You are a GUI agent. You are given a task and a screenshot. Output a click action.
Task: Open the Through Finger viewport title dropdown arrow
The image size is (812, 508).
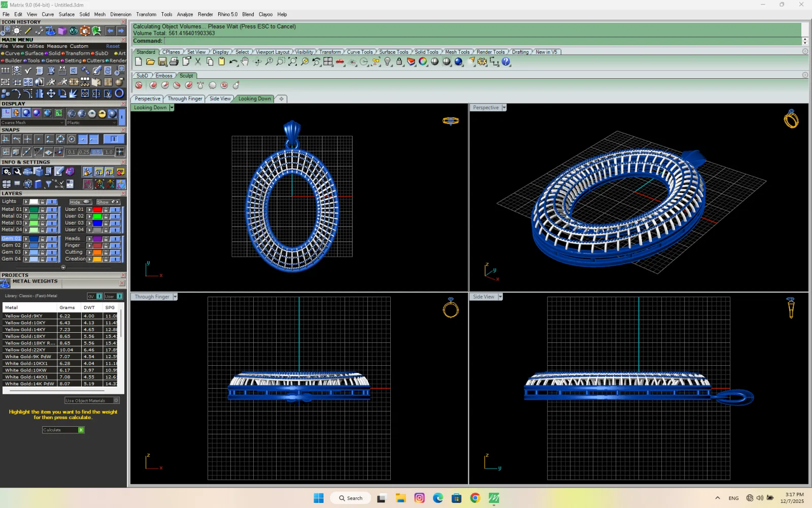(x=175, y=297)
